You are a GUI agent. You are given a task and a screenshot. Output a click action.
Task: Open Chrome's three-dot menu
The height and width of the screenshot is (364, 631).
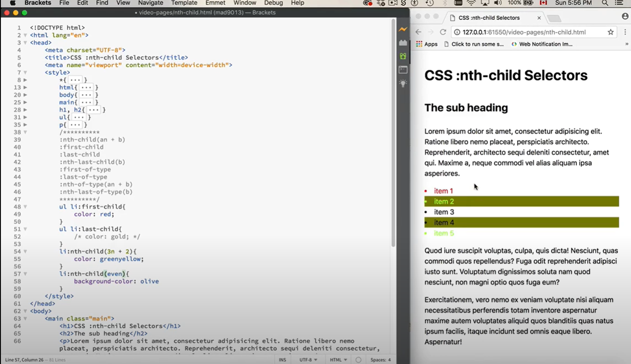click(625, 32)
